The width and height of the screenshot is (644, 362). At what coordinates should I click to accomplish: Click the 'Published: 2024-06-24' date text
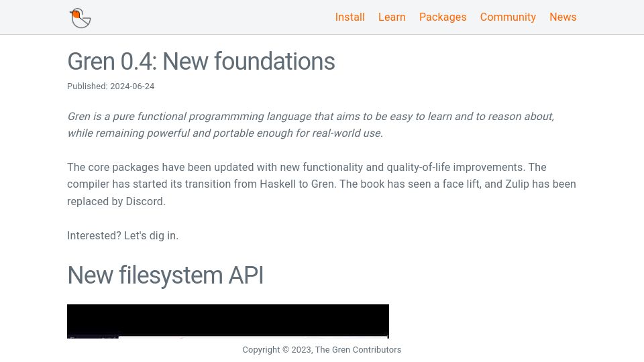coord(111,86)
